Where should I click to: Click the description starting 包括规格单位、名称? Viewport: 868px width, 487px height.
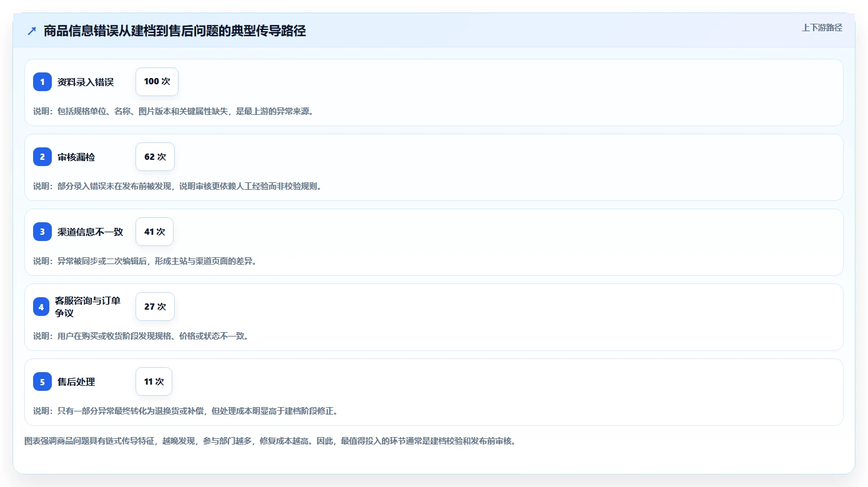173,111
